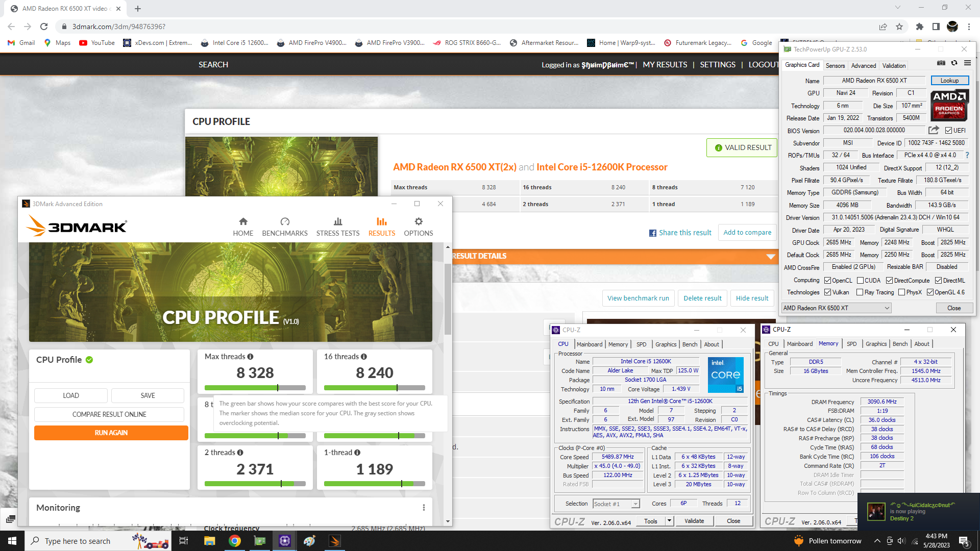Open Bench tab in left CPU-Z
This screenshot has height=551, width=980.
click(690, 344)
